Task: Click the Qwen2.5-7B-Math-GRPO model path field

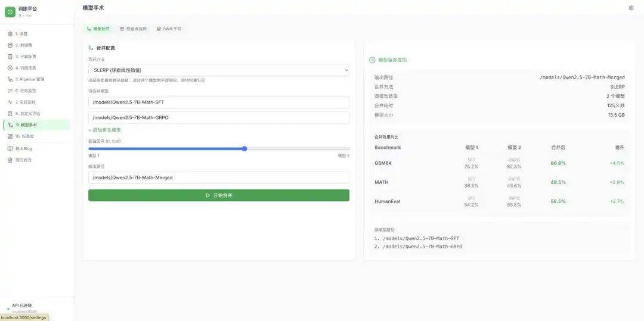Action: (218, 118)
